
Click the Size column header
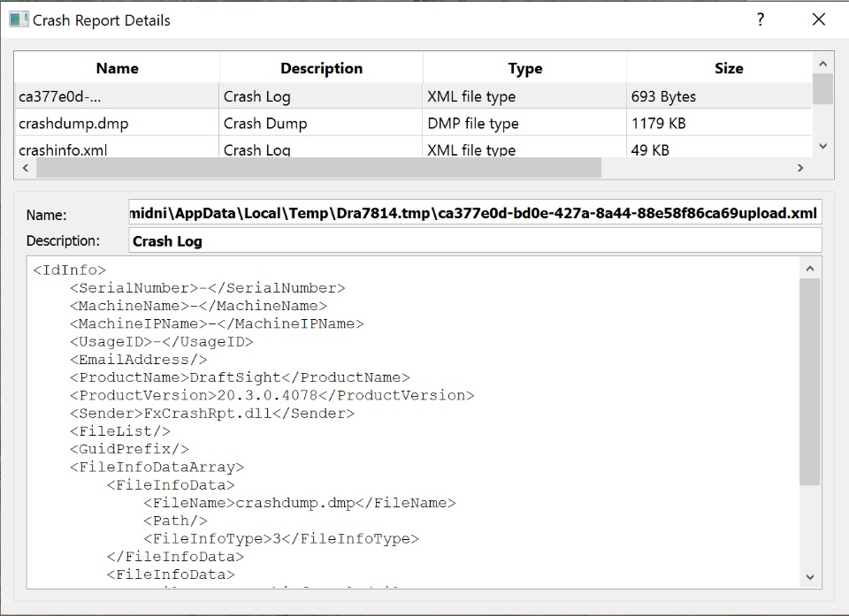(728, 68)
